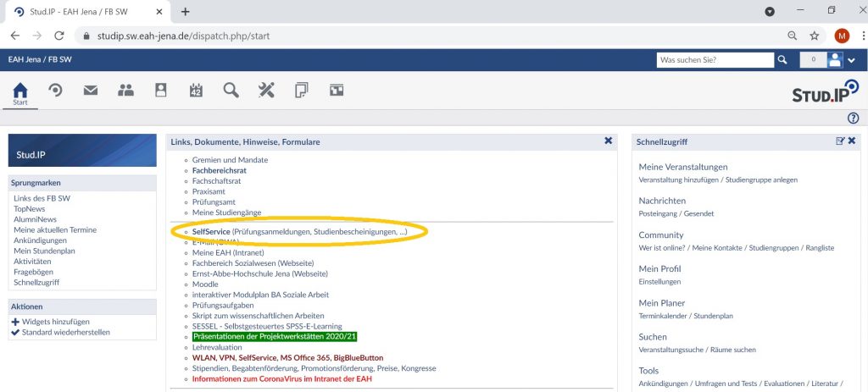Open the Messages envelope icon
Image resolution: width=868 pixels, height=392 pixels.
pyautogui.click(x=91, y=91)
